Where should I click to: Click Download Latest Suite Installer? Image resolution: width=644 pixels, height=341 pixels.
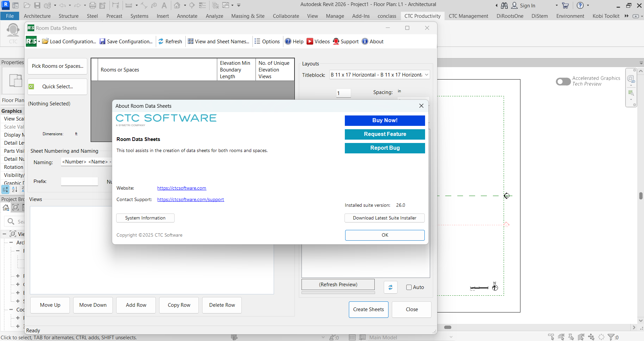tap(384, 218)
